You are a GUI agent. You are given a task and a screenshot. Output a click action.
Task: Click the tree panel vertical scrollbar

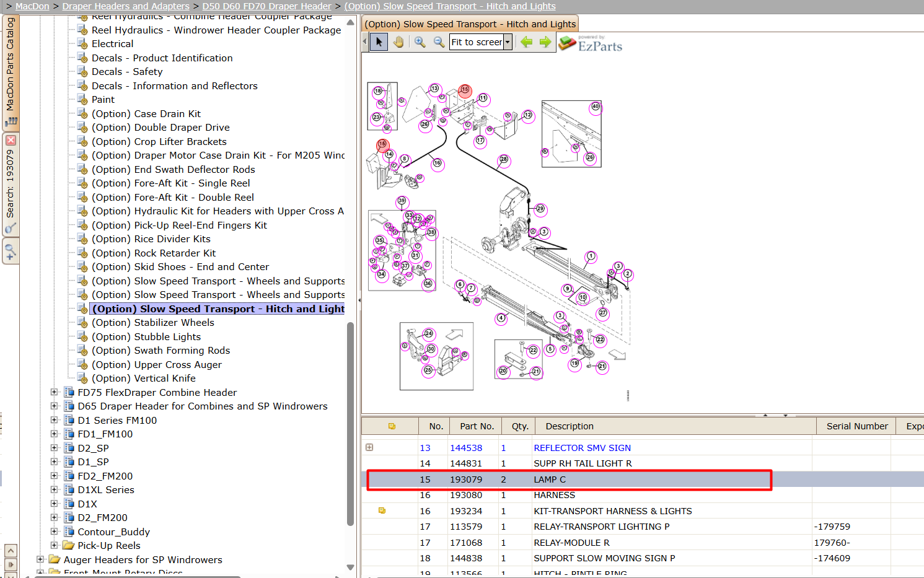click(x=350, y=424)
